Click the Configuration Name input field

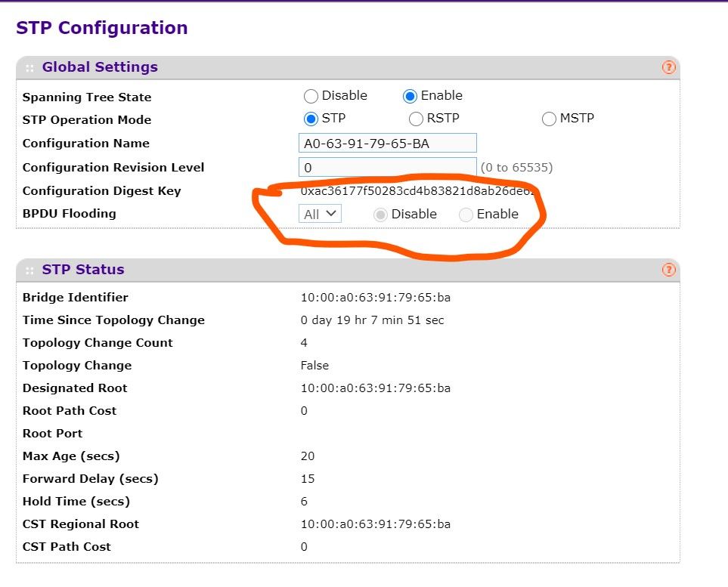coord(387,143)
